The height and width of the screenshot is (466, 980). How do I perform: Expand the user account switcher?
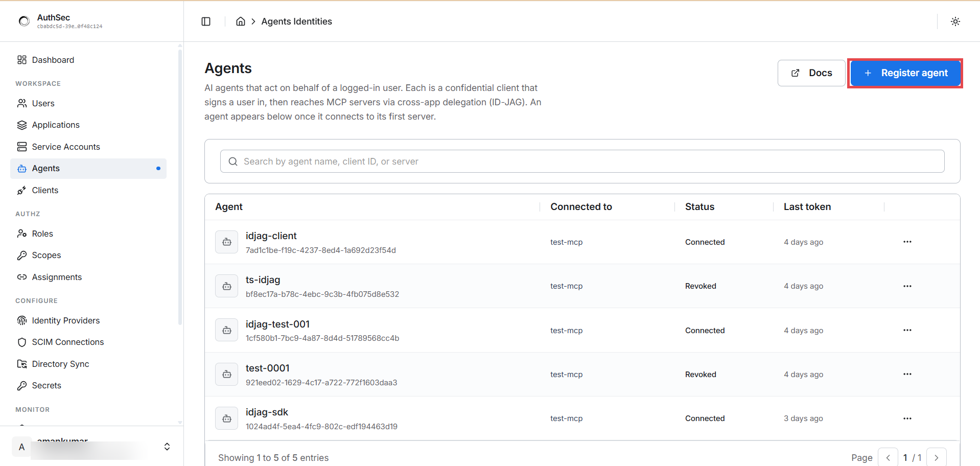167,447
